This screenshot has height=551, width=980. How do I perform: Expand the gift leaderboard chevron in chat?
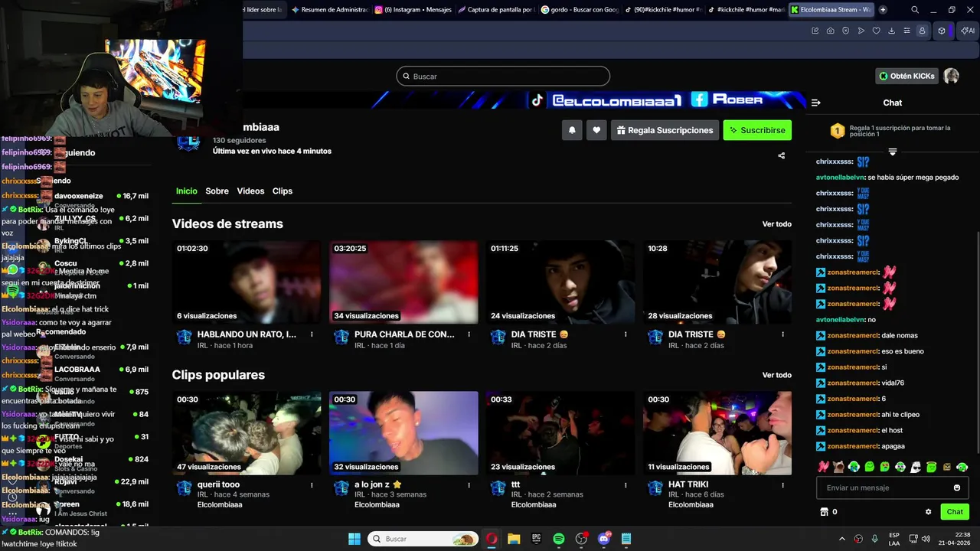[892, 152]
